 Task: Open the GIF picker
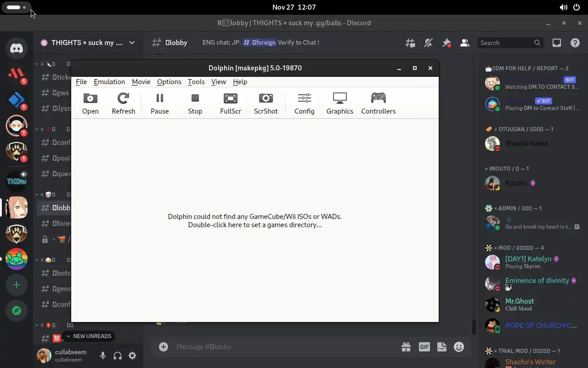[424, 347]
